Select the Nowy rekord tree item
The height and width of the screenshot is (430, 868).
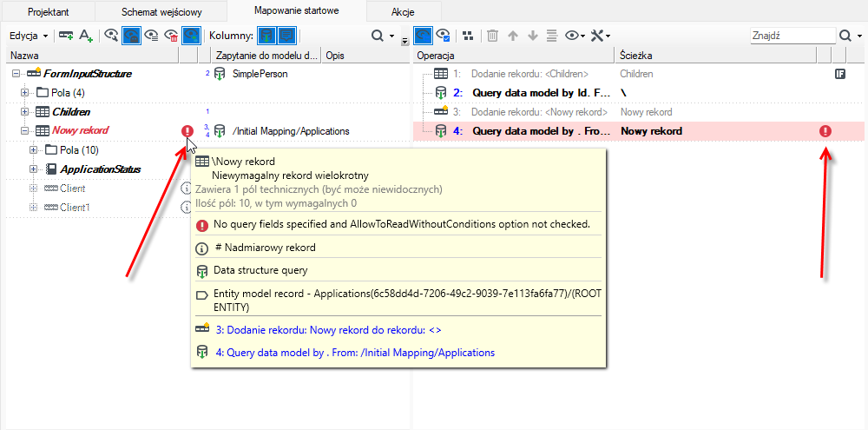pos(80,131)
